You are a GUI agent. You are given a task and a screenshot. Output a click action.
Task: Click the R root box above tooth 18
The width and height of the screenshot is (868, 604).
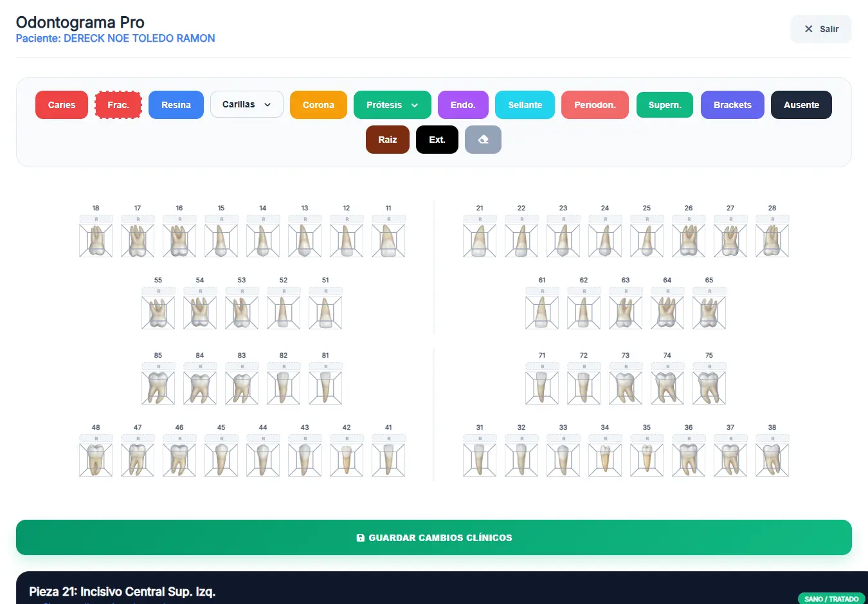click(x=96, y=219)
